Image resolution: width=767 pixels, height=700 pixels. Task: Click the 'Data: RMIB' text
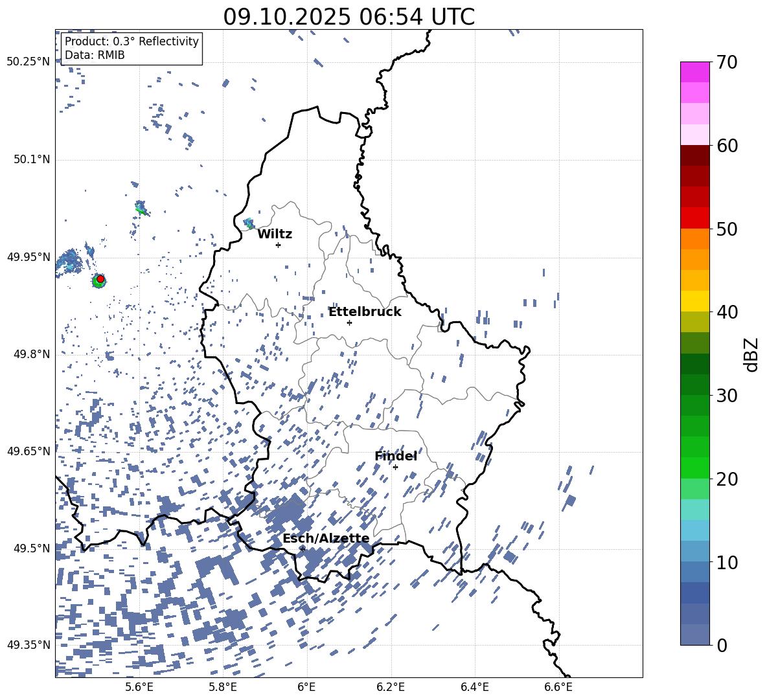95,55
